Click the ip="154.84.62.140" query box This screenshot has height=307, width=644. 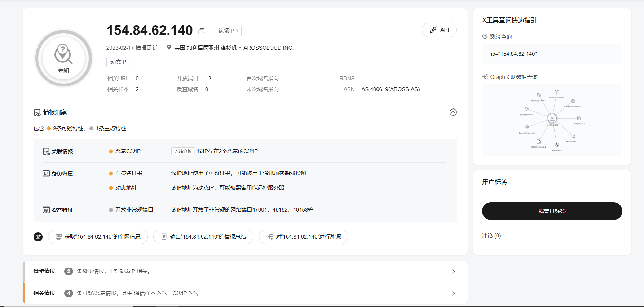tap(552, 54)
